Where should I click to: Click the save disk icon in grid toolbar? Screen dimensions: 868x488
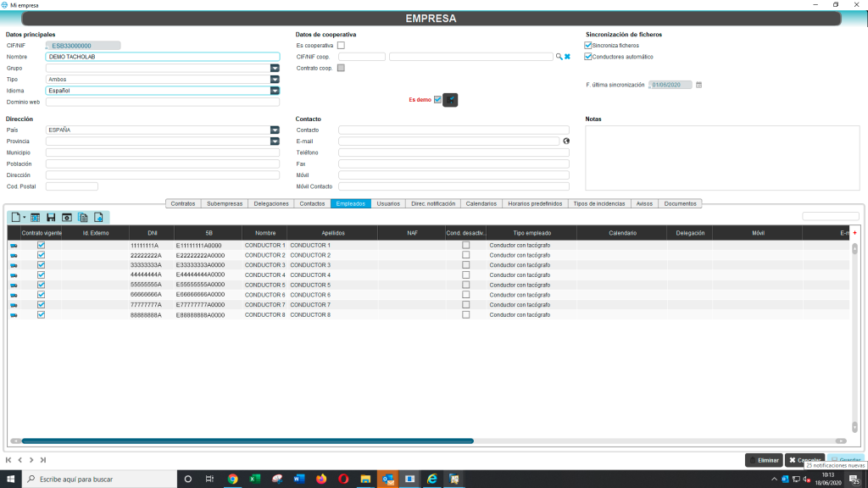(x=51, y=218)
